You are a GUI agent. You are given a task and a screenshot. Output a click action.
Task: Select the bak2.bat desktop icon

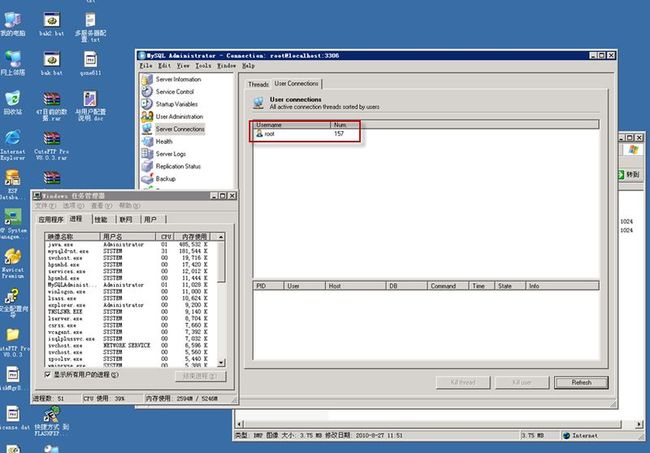(x=51, y=24)
